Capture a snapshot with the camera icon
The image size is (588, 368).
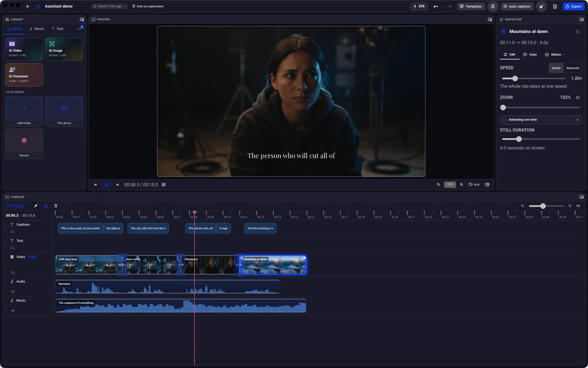[164, 185]
